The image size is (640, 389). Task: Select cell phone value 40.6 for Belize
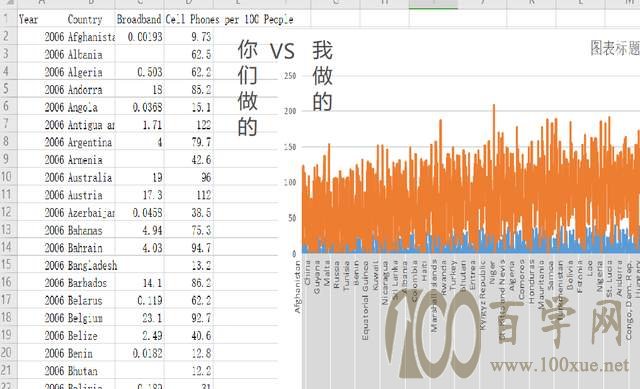[x=189, y=336]
